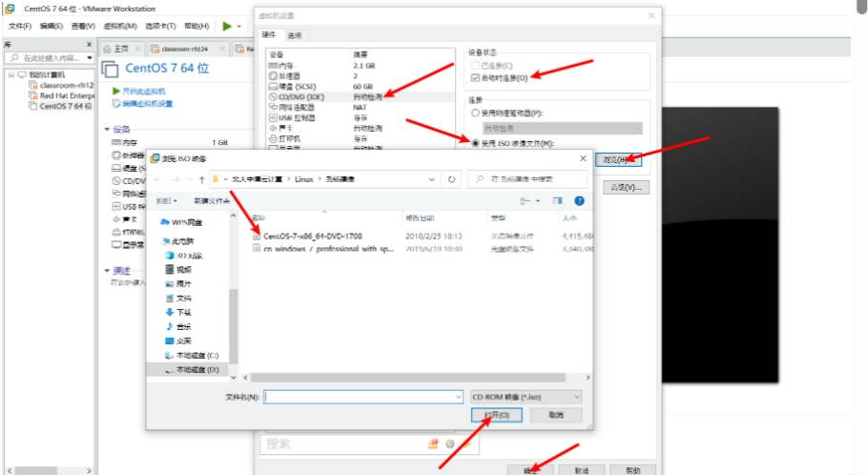Toggle the preview pane icon in file dialog
Image resolution: width=868 pixels, height=475 pixels.
(x=557, y=201)
